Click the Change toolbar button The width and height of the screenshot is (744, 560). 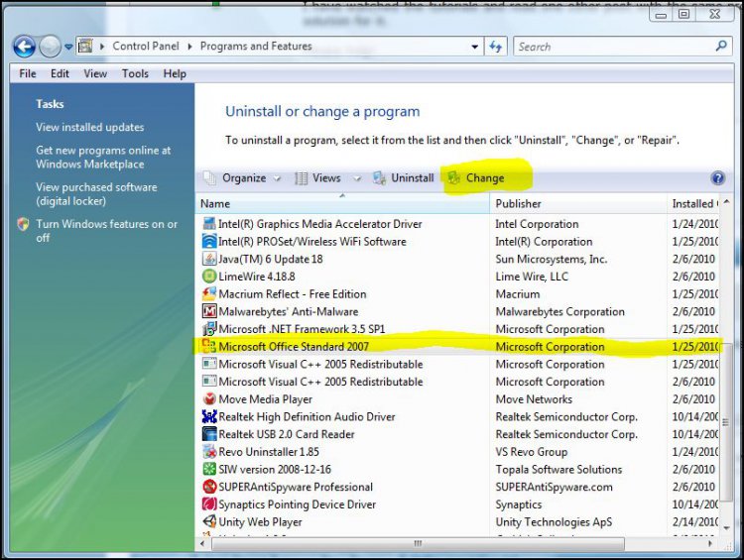click(476, 178)
